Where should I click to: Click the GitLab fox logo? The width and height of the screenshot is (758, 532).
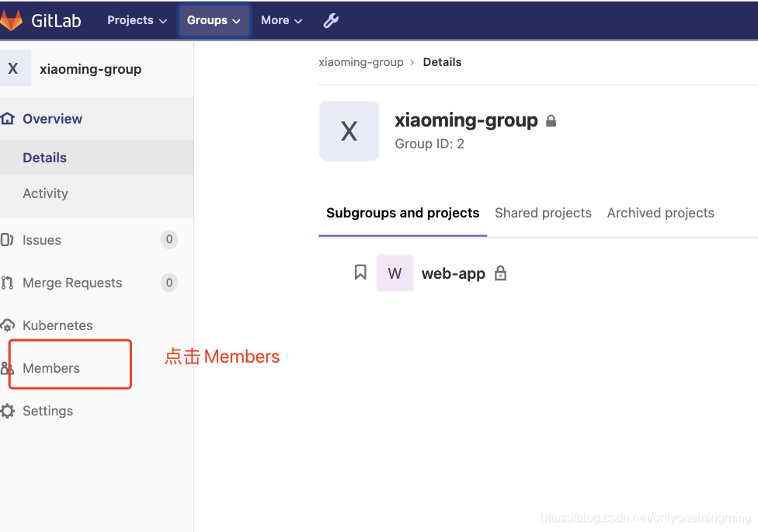point(11,20)
